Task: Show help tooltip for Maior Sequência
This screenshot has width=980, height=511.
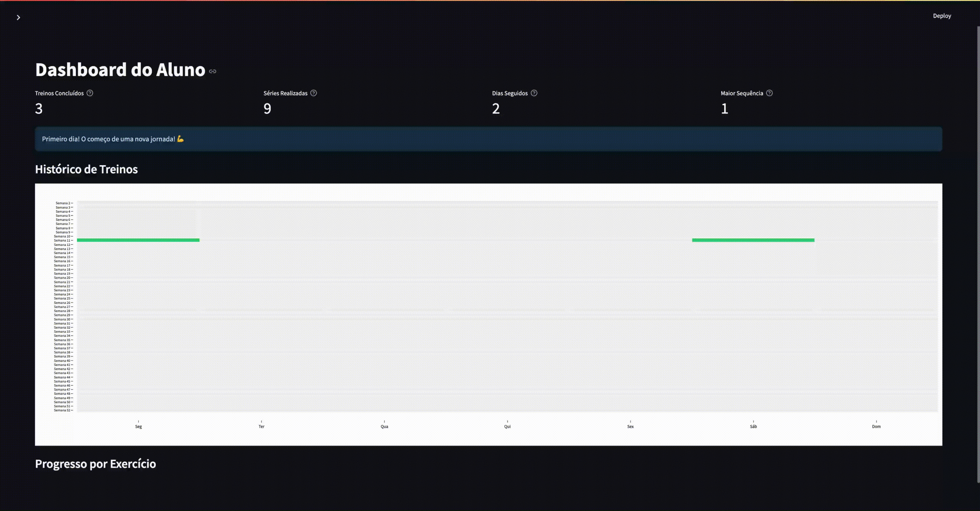Action: [x=769, y=93]
